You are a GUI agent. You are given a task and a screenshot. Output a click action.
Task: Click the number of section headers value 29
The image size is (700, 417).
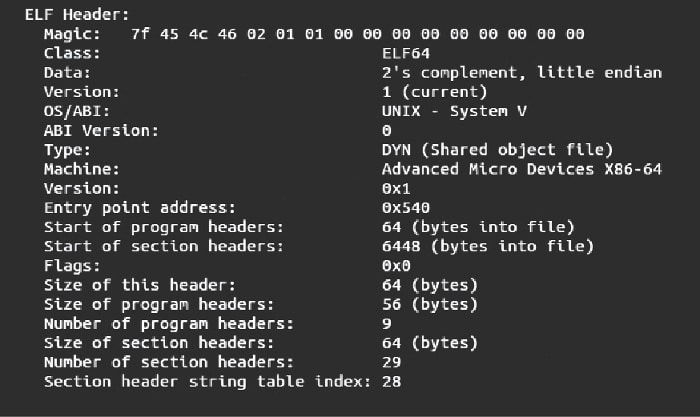click(391, 362)
